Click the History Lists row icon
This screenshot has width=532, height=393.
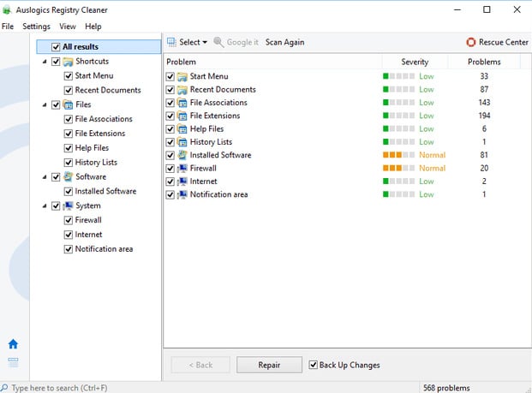(182, 142)
